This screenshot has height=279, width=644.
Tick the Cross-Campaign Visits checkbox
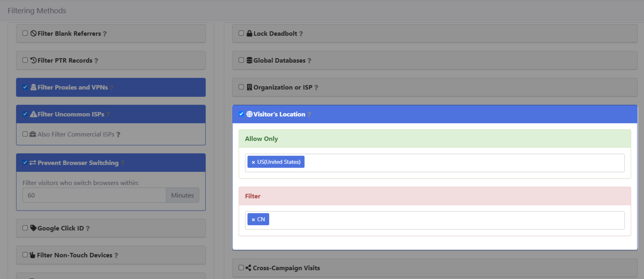click(x=241, y=268)
